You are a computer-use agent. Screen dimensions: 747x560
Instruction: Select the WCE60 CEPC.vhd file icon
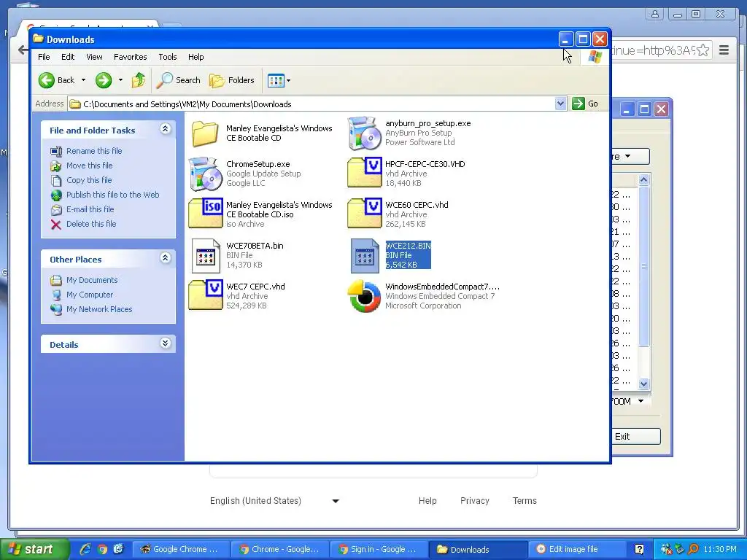tap(365, 213)
